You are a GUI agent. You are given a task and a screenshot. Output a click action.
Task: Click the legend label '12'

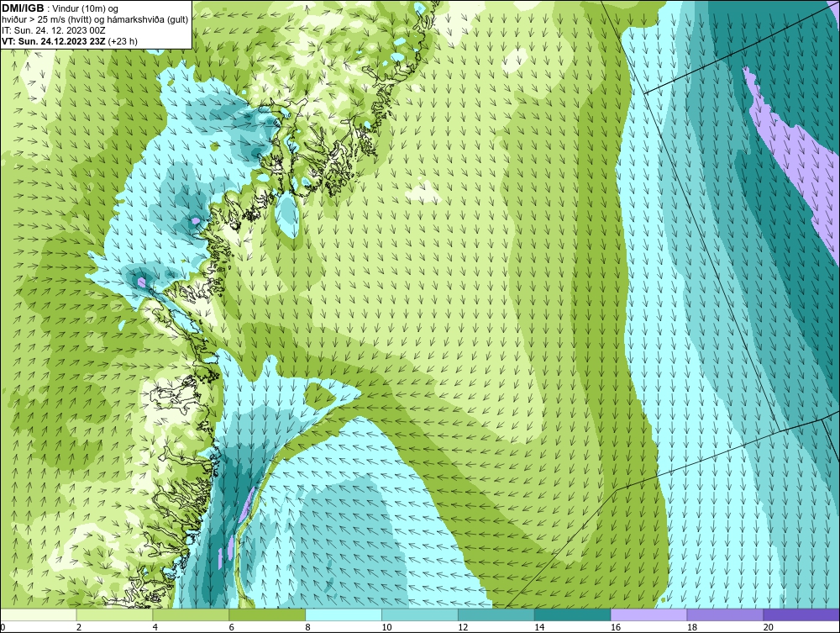click(x=463, y=627)
